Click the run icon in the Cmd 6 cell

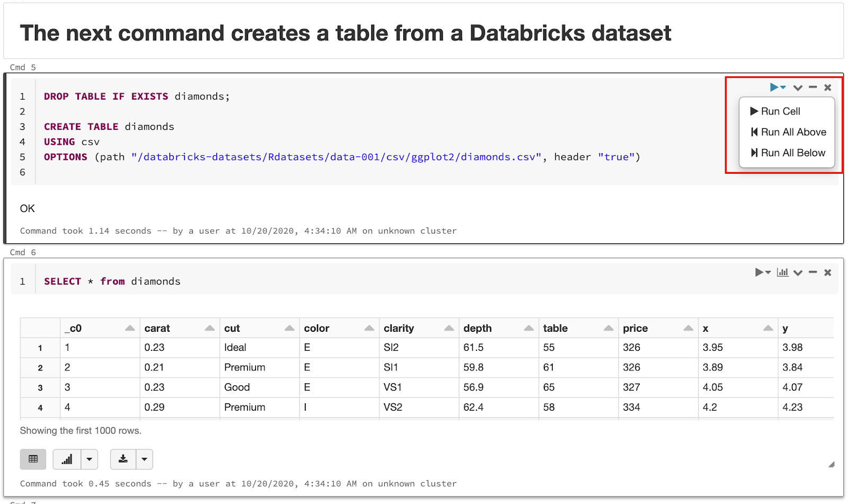point(760,272)
